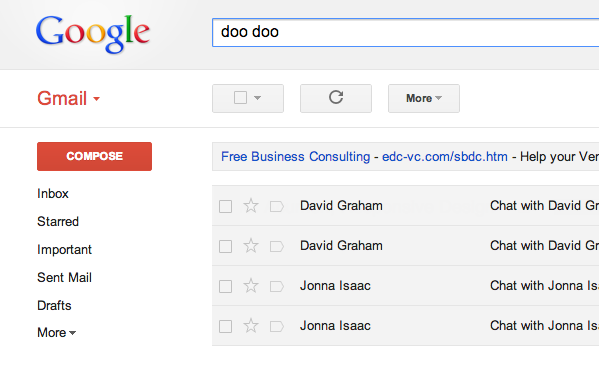Click the refresh arrow icon
This screenshot has width=599, height=366.
[336, 98]
